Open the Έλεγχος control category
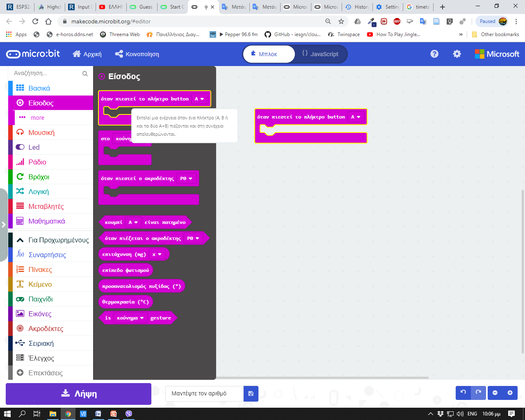Image resolution: width=525 pixels, height=420 pixels. coord(51,358)
